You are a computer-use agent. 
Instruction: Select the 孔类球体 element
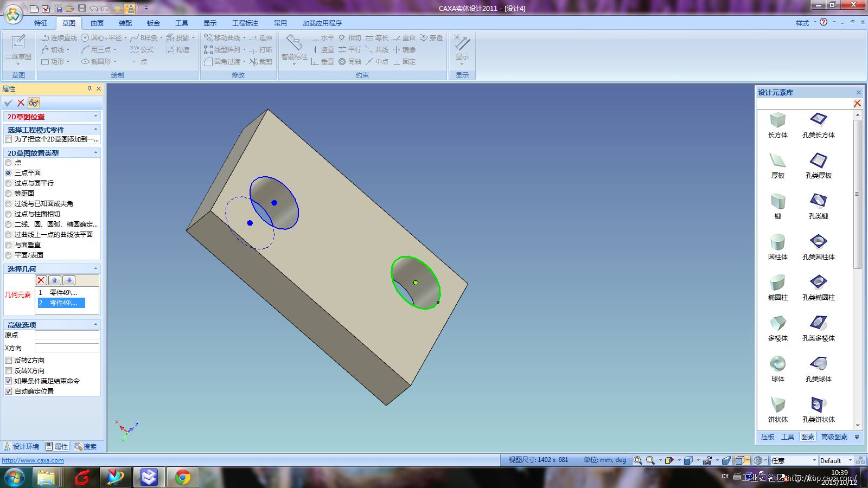click(819, 369)
